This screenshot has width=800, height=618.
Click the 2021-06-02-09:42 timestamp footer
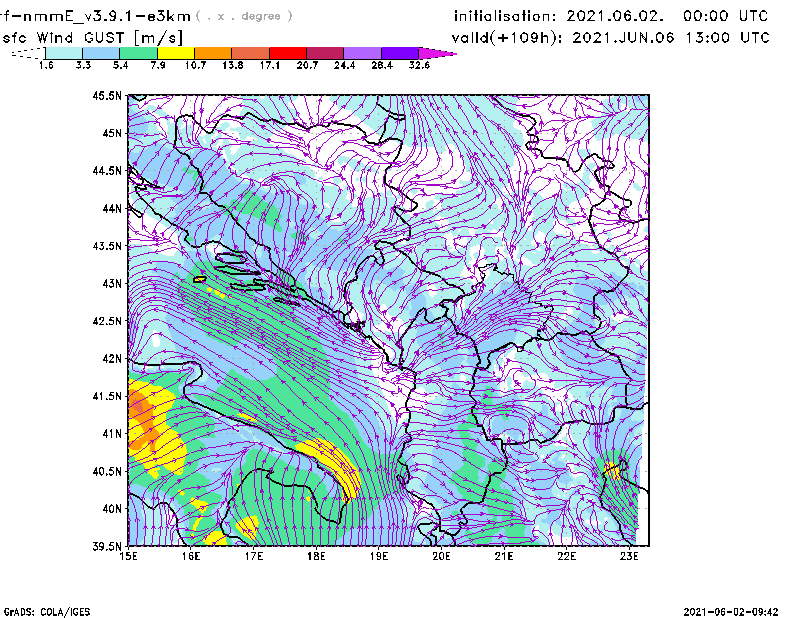pos(731,612)
